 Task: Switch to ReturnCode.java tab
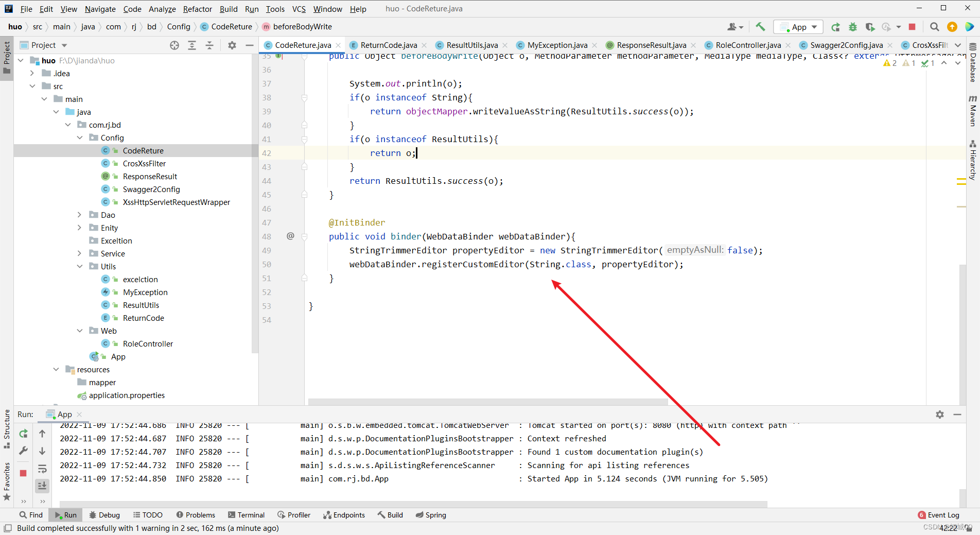[x=389, y=45]
